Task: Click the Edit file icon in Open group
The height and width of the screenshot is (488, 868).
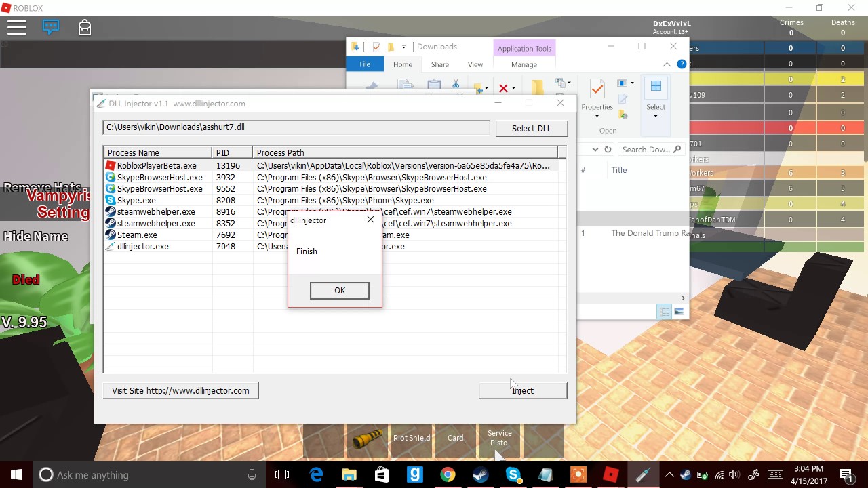Action: 623,99
